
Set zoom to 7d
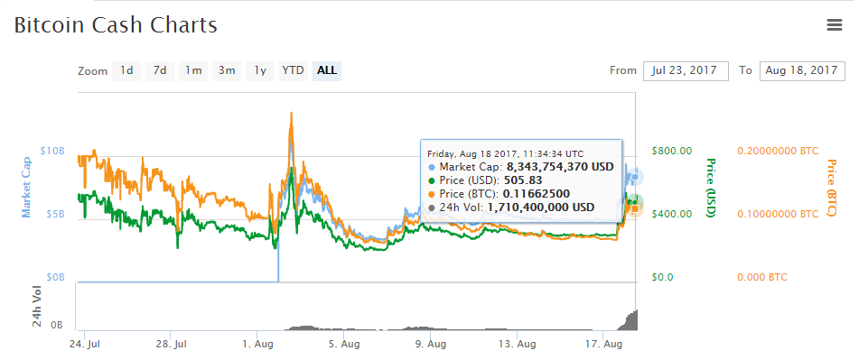pyautogui.click(x=160, y=70)
